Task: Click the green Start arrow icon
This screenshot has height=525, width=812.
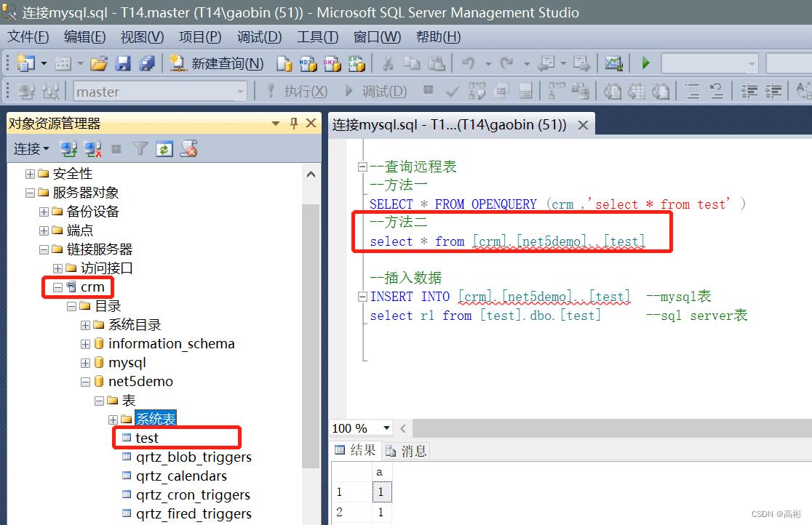Action: (x=645, y=64)
